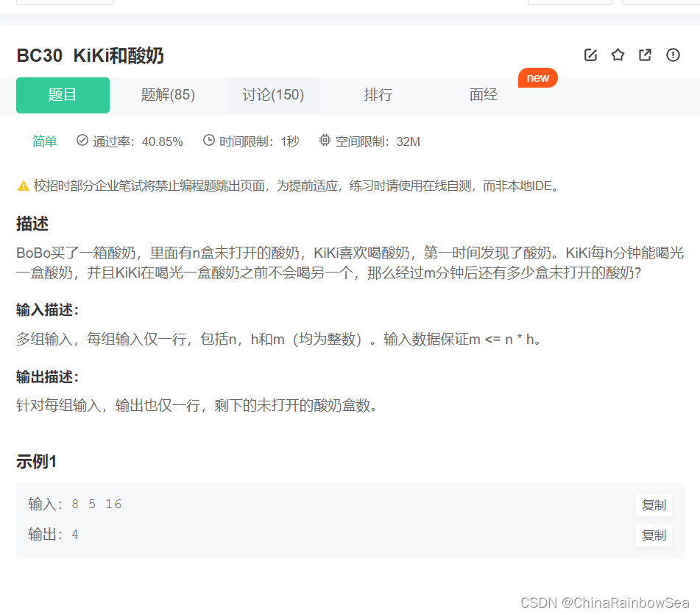Viewport: 700px width, 615px height.
Task: Click the 描述 heading
Action: click(x=32, y=224)
